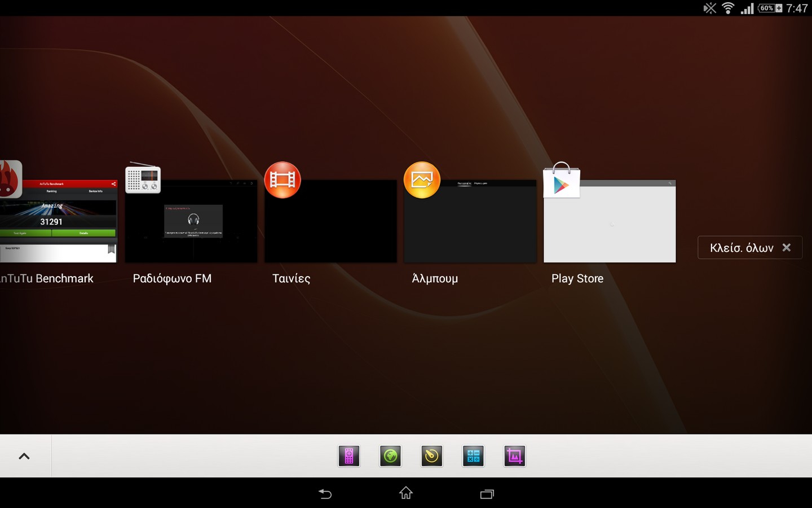
Task: Tap the 60% battery indicator
Action: pos(770,8)
